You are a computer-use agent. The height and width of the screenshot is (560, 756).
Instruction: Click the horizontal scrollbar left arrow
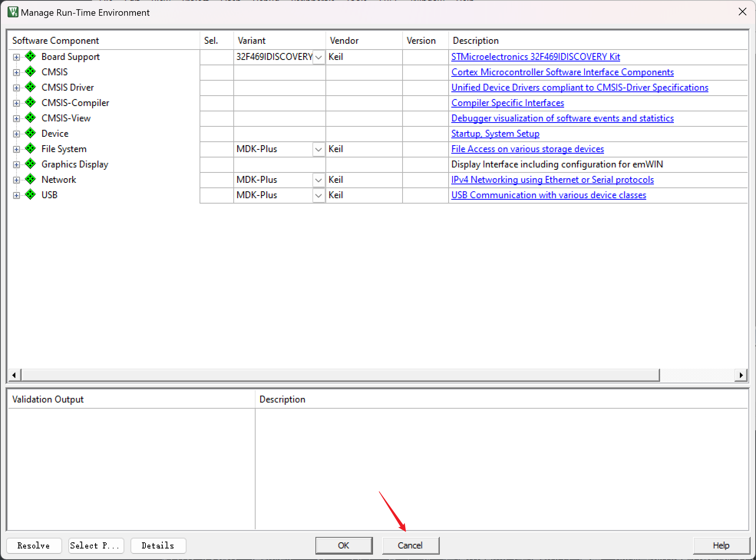pos(14,375)
